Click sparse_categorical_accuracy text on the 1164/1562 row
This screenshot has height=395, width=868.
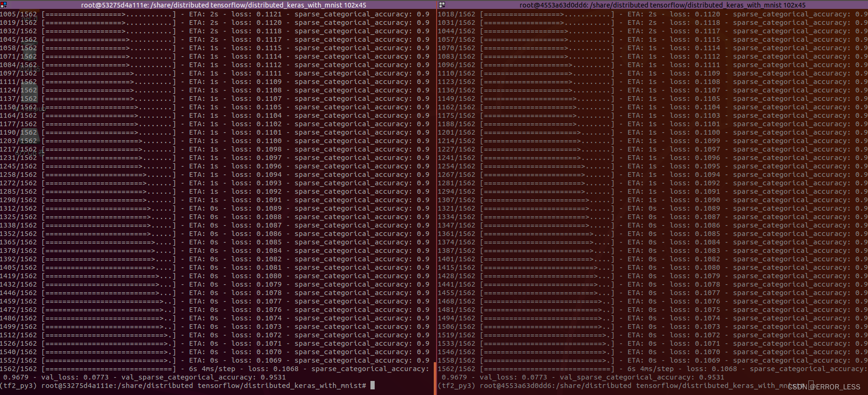pyautogui.click(x=352, y=115)
